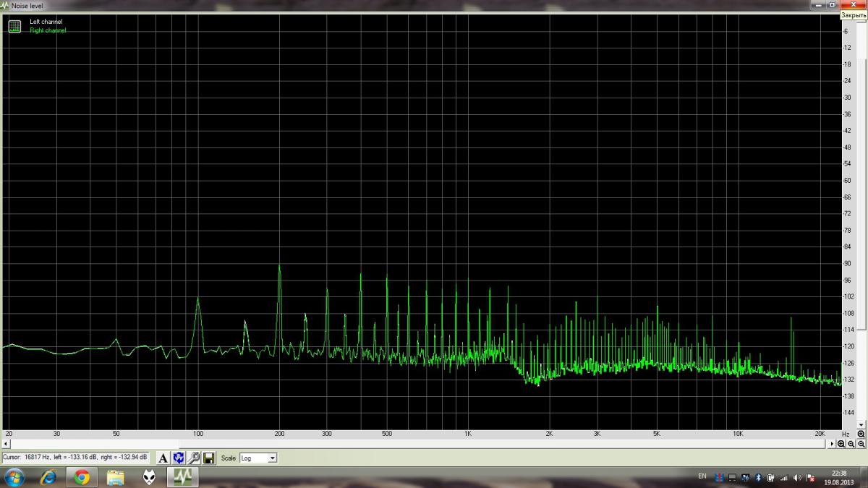Viewport: 868px width, 488px height.
Task: Click the Bluetooth tray icon
Action: point(758,477)
